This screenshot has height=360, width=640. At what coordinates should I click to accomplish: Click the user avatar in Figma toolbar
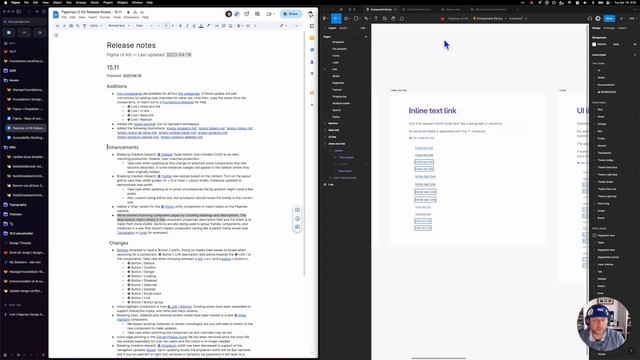click(598, 18)
